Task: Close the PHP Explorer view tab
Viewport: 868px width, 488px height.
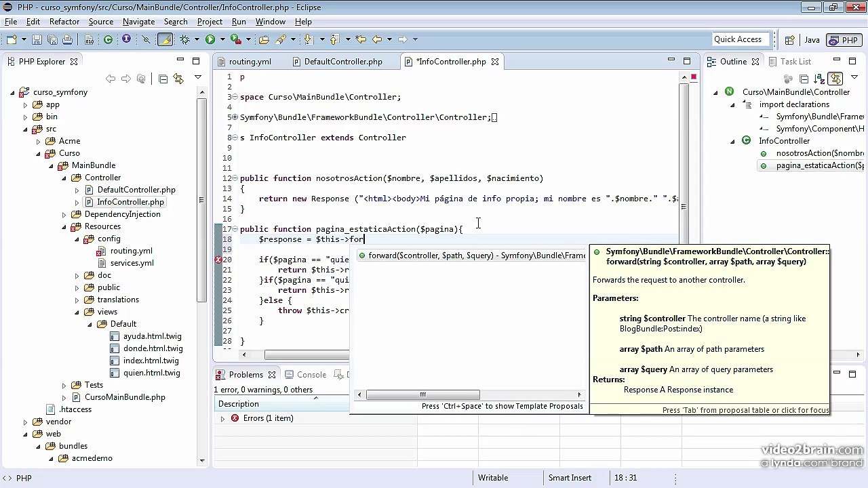Action: click(74, 62)
